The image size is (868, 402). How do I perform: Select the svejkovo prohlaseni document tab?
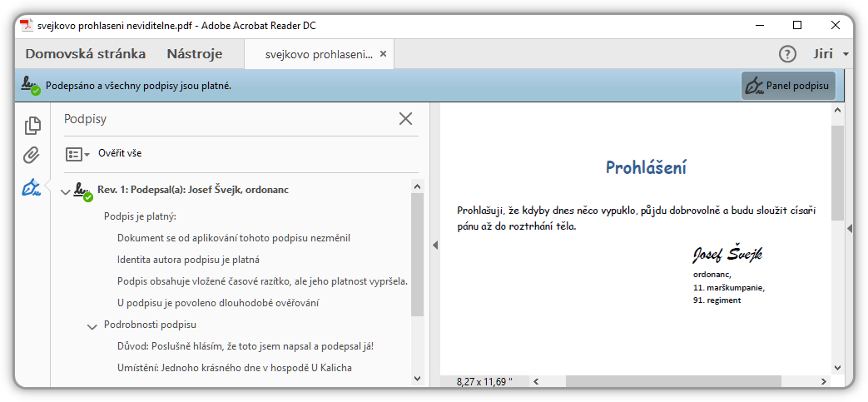point(319,54)
